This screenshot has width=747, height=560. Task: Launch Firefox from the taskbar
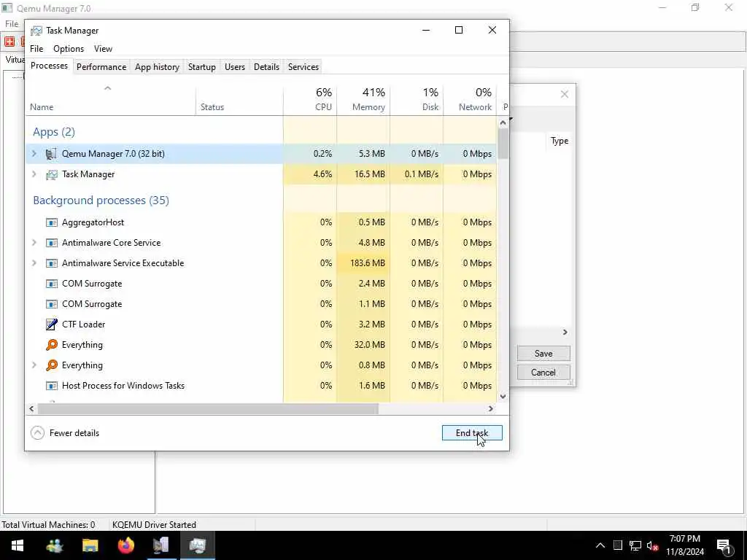click(x=125, y=545)
